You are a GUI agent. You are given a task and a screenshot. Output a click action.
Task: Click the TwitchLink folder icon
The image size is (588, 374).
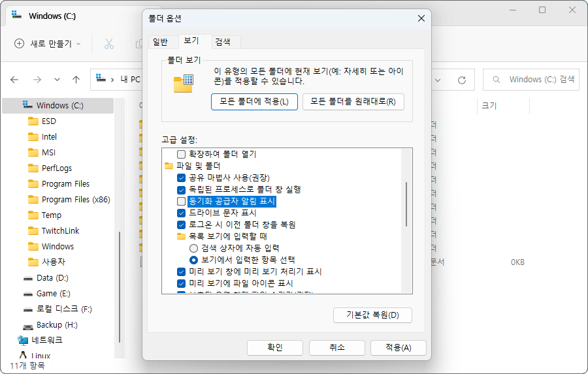(x=33, y=231)
